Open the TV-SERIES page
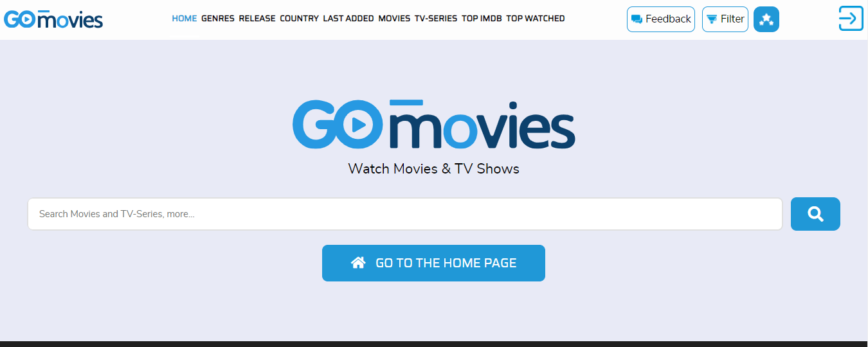 click(x=436, y=19)
